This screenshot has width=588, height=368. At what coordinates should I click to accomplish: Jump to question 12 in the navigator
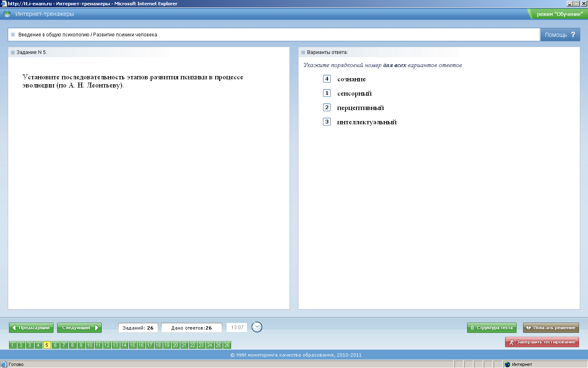[107, 345]
